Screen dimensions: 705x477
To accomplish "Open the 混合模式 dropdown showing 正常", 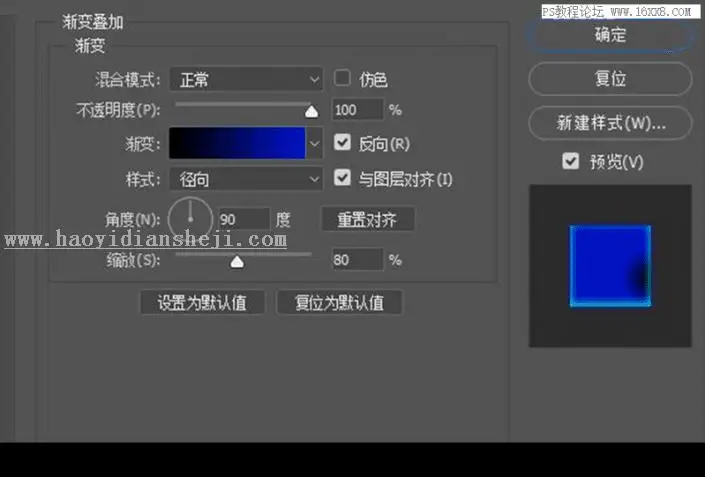I will 246,79.
